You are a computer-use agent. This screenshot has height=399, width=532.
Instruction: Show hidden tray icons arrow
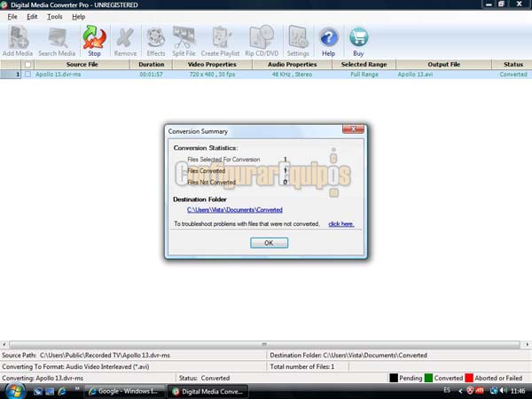tap(460, 391)
